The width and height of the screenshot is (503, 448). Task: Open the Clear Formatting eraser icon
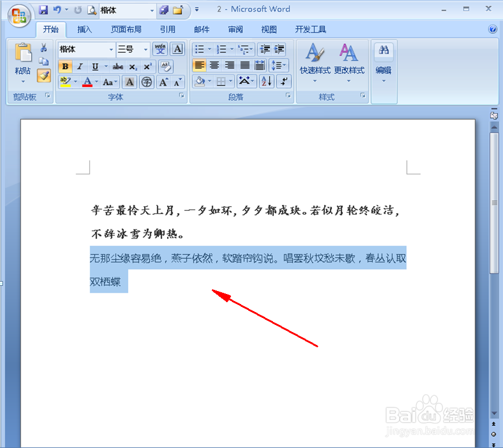pyautogui.click(x=165, y=66)
